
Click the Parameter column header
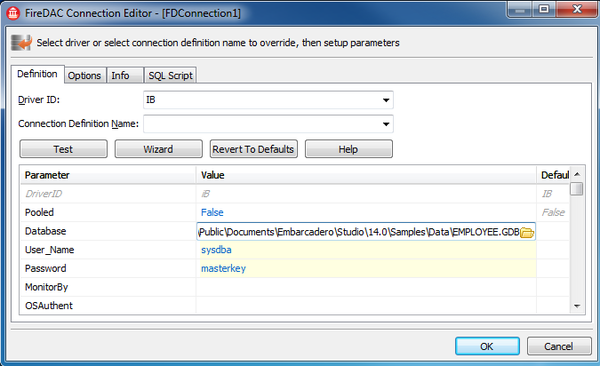pos(108,175)
